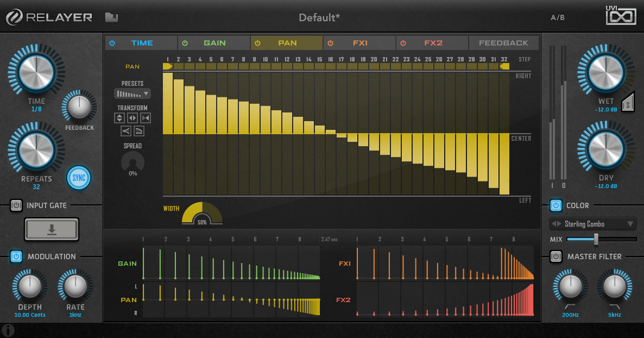Toggle the SYNC button
The height and width of the screenshot is (338, 644).
(79, 178)
